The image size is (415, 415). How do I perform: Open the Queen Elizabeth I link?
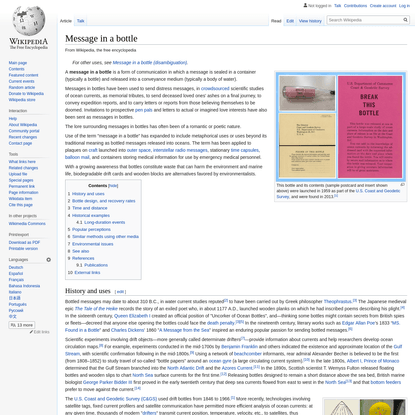pos(132,316)
